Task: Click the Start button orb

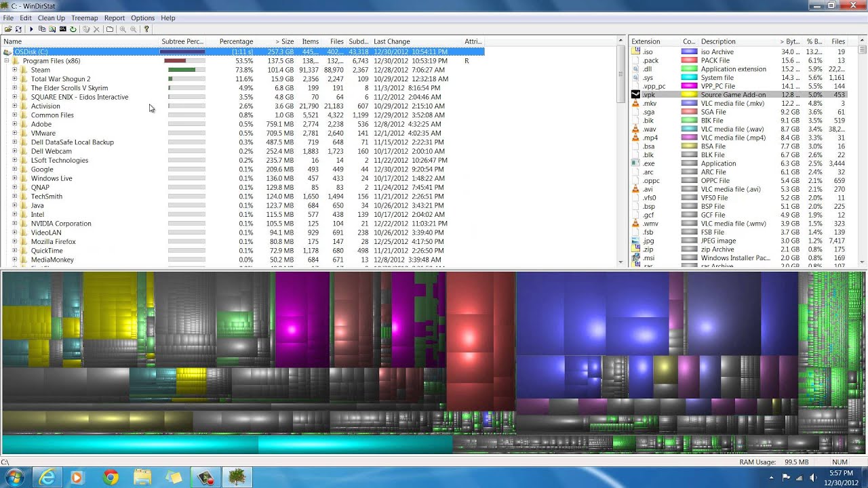Action: [14, 477]
